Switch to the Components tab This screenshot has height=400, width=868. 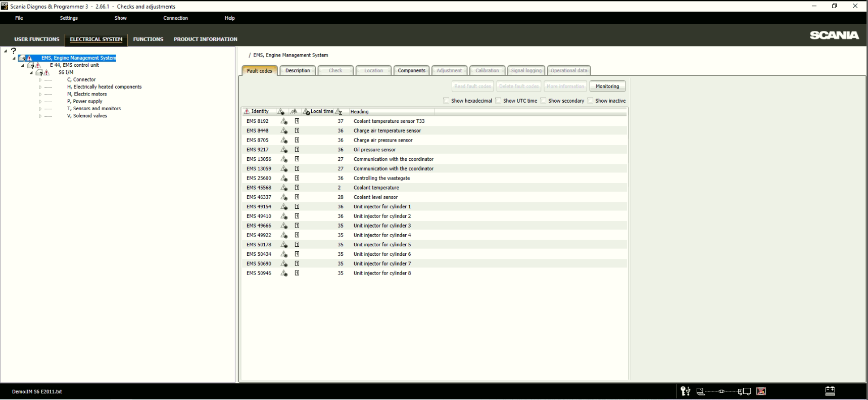tap(411, 71)
